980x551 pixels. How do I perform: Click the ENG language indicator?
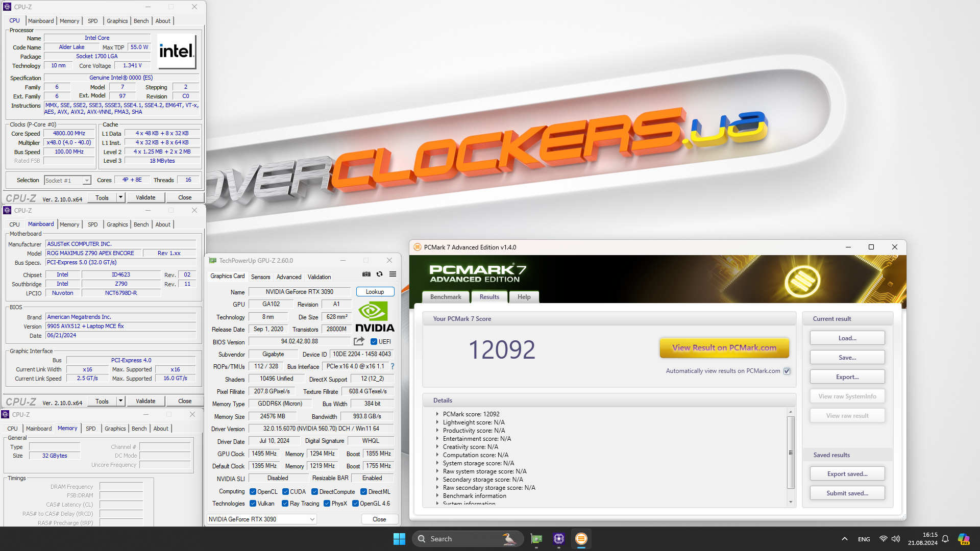coord(864,539)
